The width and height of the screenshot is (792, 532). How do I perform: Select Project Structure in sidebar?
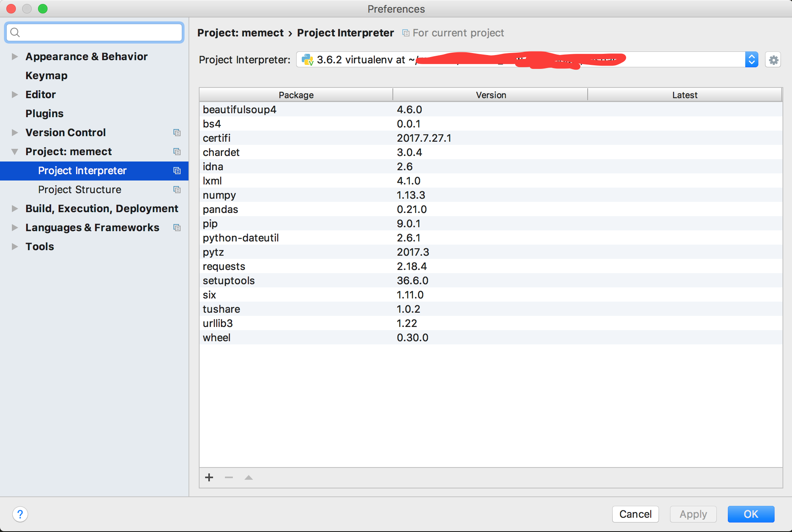80,190
